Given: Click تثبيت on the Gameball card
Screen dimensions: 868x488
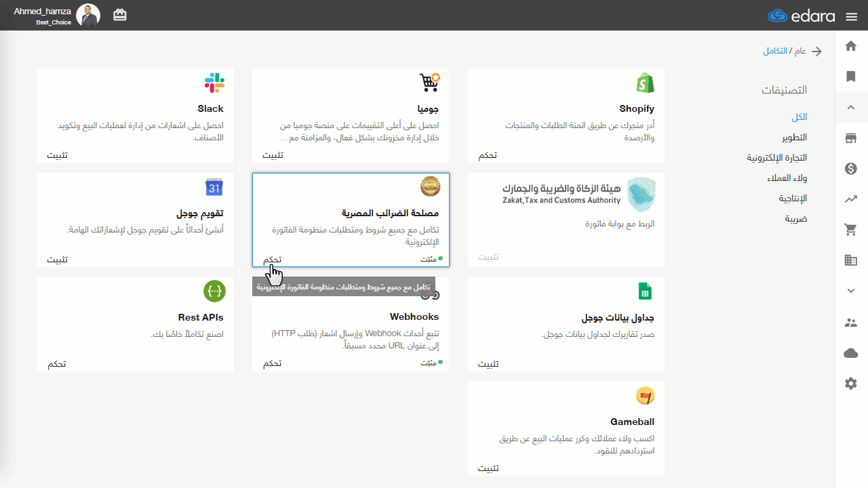Looking at the screenshot, I should (488, 468).
